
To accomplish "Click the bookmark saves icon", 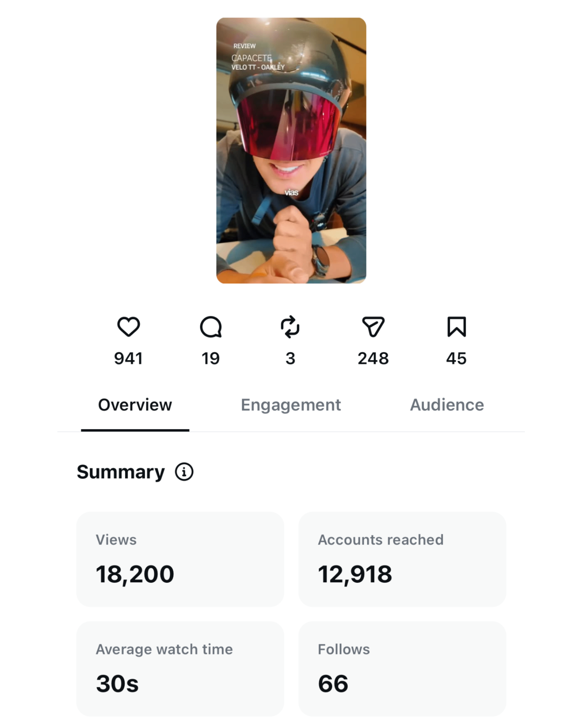I will click(x=457, y=327).
